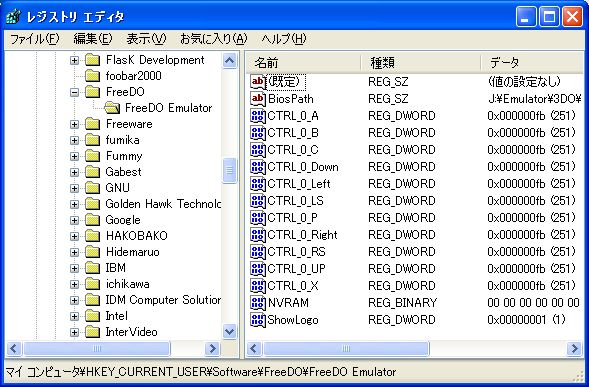The height and width of the screenshot is (387, 589).
Task: Click the string value icon for (既定)
Action: click(258, 82)
